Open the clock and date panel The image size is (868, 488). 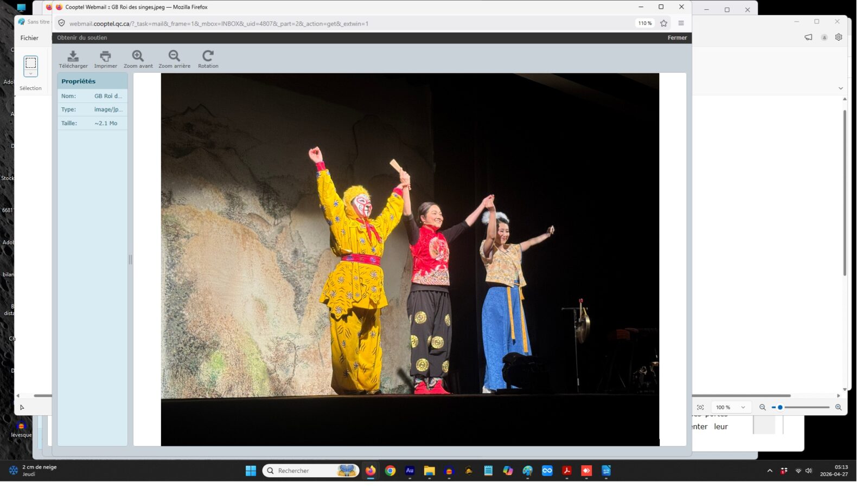click(834, 471)
